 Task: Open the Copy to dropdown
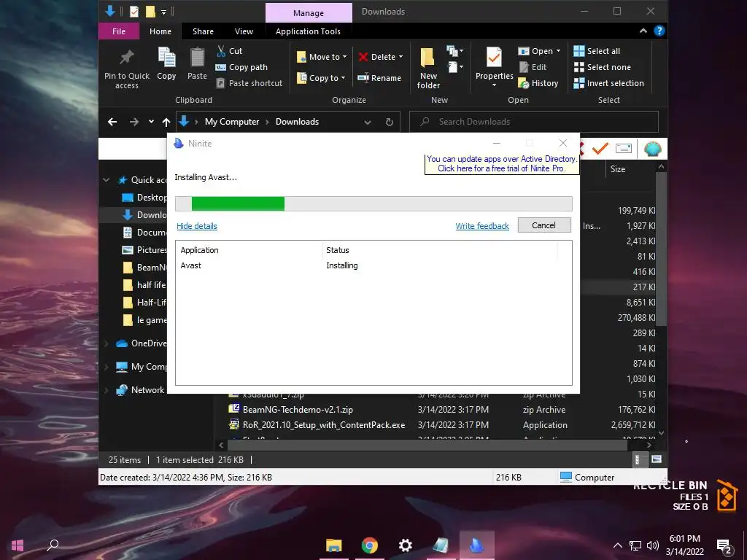[321, 77]
